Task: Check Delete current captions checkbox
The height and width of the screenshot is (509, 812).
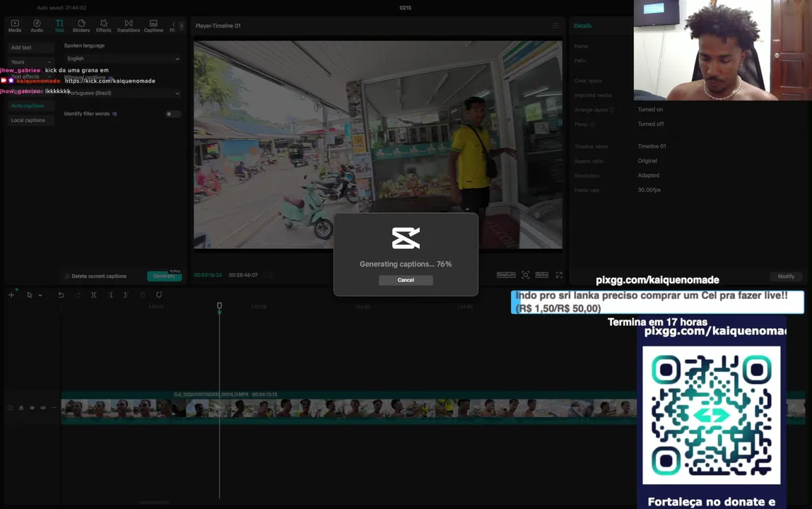Action: (x=67, y=276)
